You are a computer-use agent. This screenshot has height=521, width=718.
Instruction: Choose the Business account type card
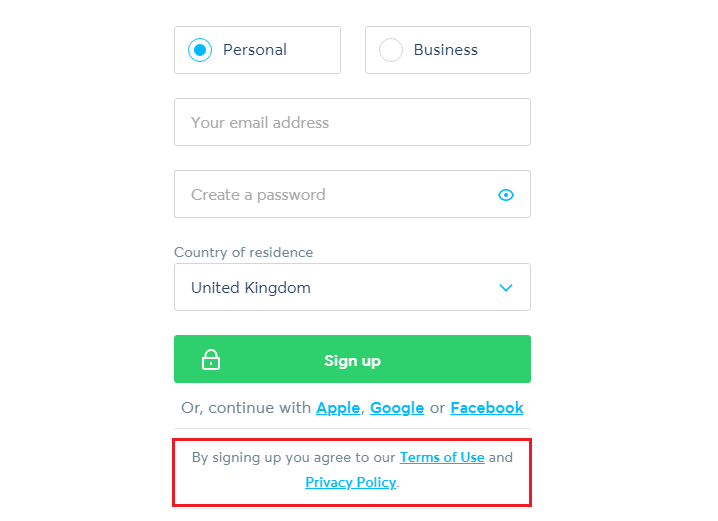[448, 50]
